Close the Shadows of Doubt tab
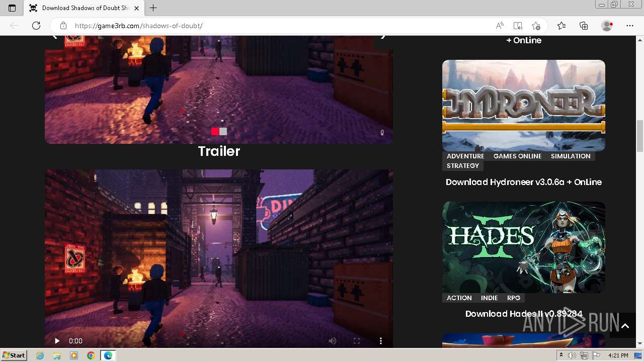 [x=136, y=8]
